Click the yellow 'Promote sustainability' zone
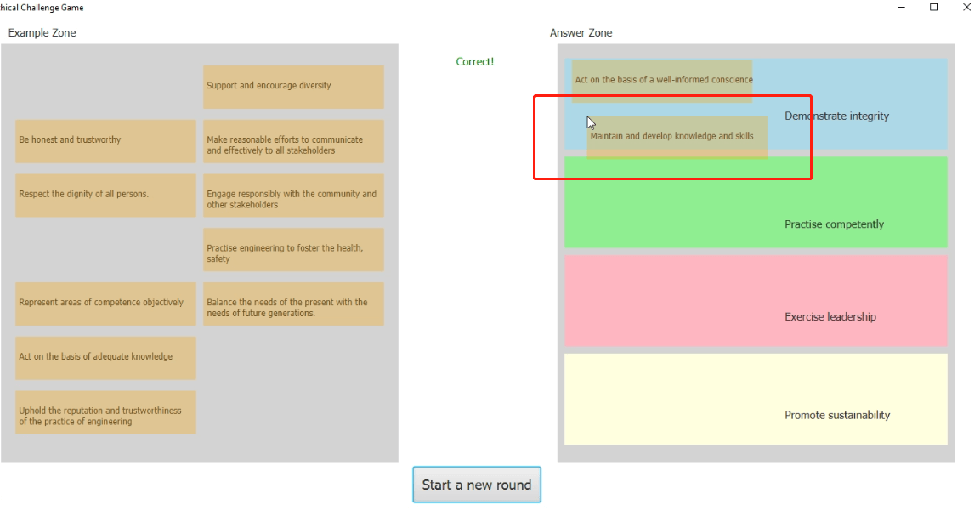Viewport: 980px width, 522px height. 756,399
